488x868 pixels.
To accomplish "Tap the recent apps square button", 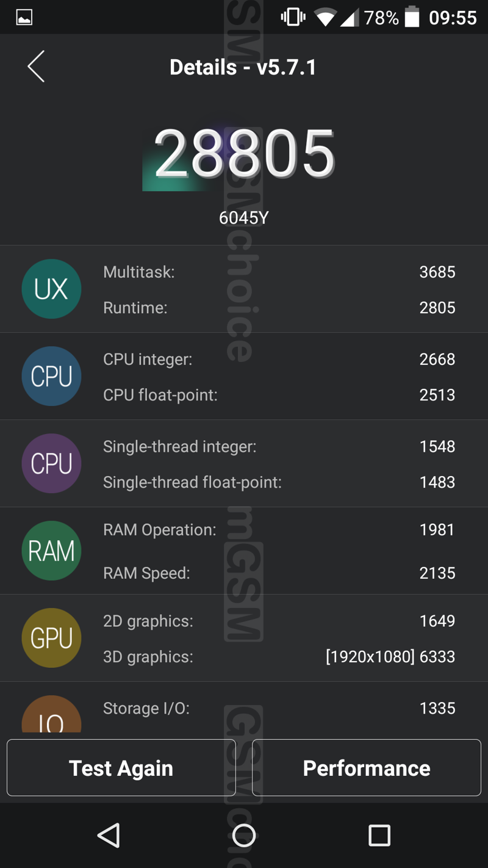I will [x=379, y=835].
